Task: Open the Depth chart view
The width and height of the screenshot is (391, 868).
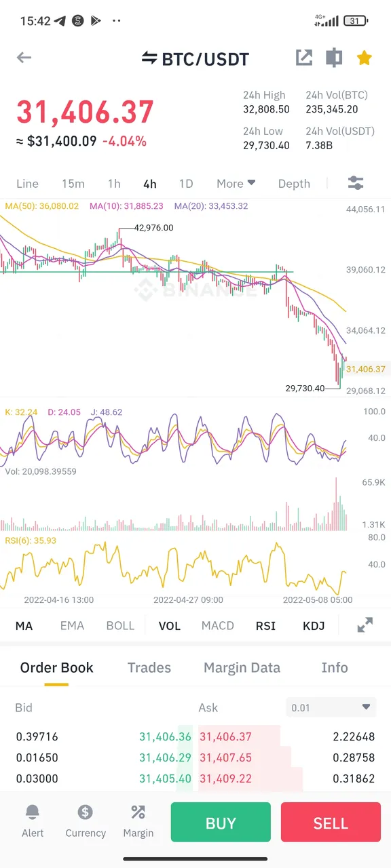Action: point(294,184)
